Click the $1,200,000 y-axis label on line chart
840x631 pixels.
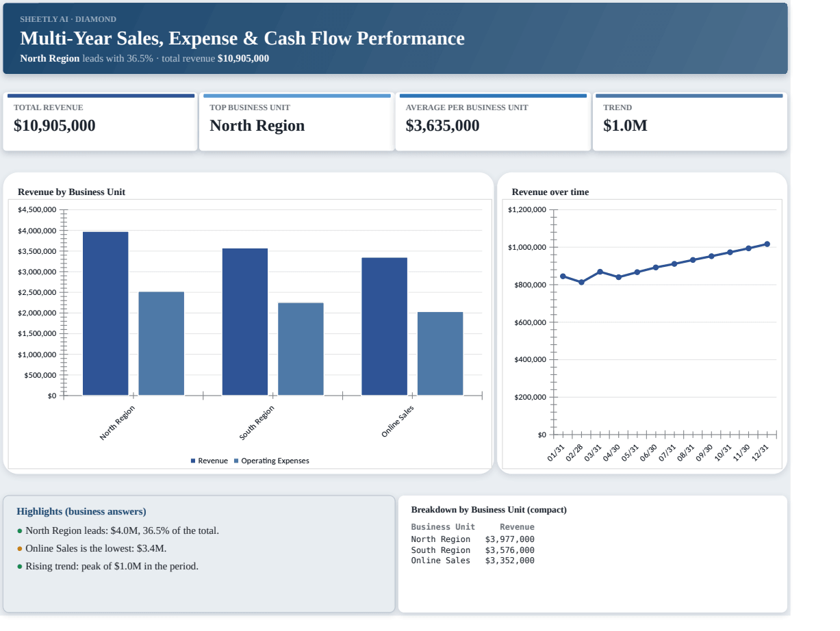point(527,209)
